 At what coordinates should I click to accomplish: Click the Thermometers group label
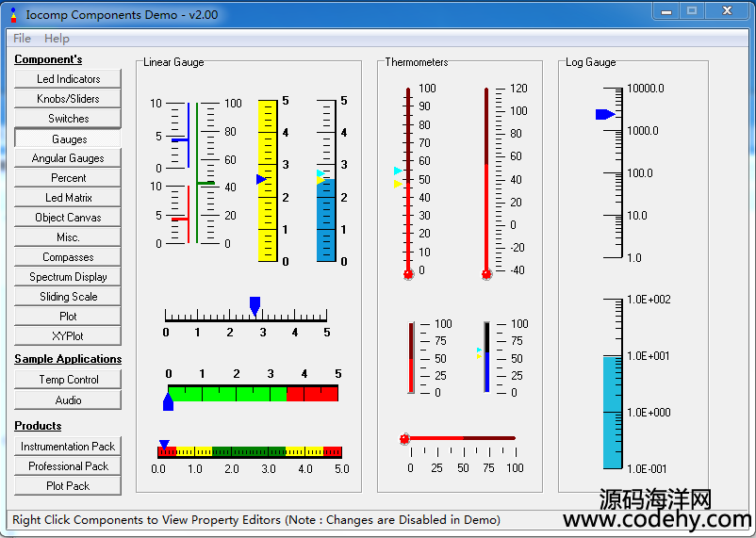417,62
